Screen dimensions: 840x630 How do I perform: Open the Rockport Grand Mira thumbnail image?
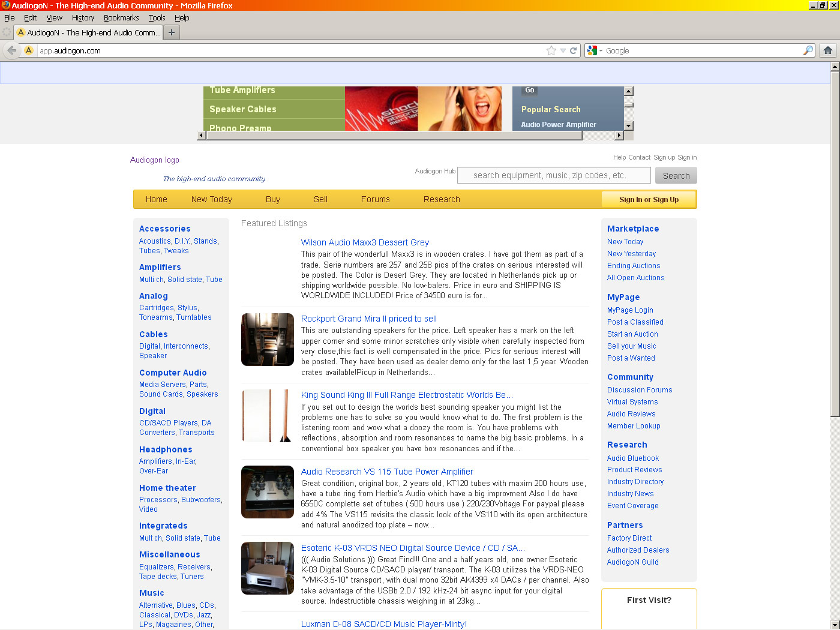(268, 340)
